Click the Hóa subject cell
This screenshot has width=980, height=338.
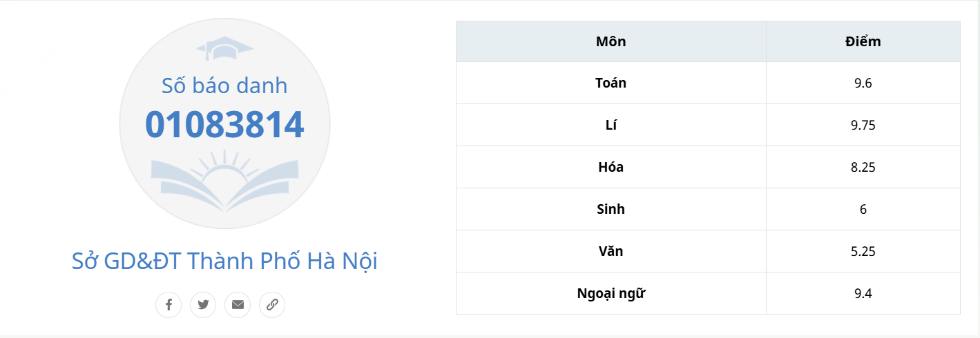tap(611, 168)
